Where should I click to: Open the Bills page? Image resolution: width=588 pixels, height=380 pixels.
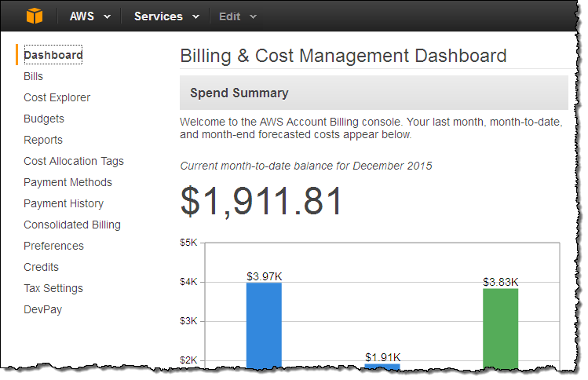(33, 76)
